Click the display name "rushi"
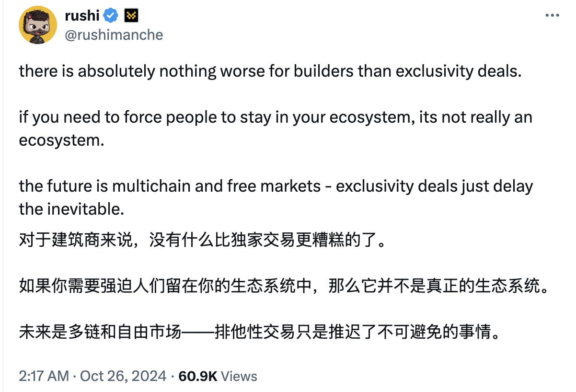 point(82,16)
